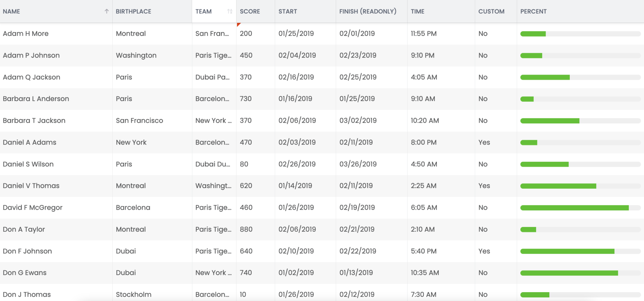Open the Team cell for Adam Q Jackson

(x=214, y=77)
